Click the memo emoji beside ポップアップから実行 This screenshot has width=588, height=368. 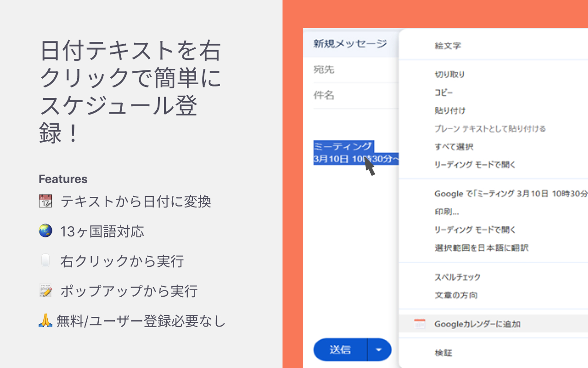point(45,291)
